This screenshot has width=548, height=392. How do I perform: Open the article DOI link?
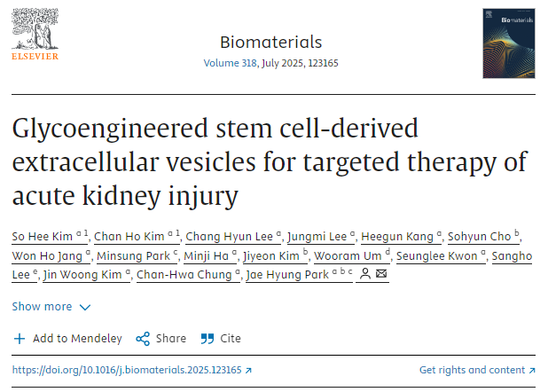coord(126,370)
